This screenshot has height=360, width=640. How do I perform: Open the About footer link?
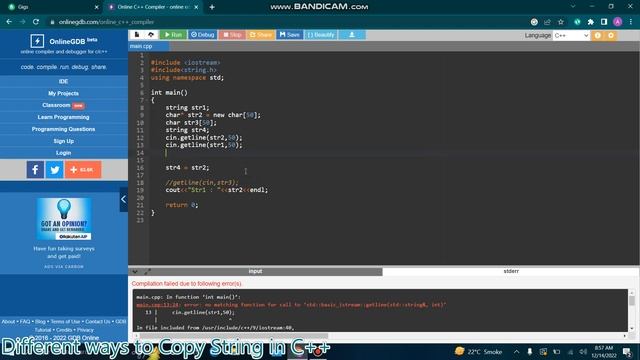coord(8,322)
